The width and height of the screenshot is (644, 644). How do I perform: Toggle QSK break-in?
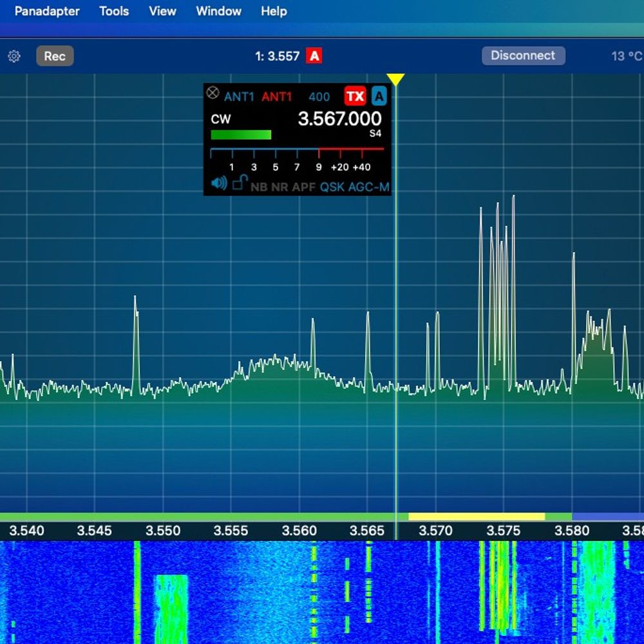pos(332,187)
